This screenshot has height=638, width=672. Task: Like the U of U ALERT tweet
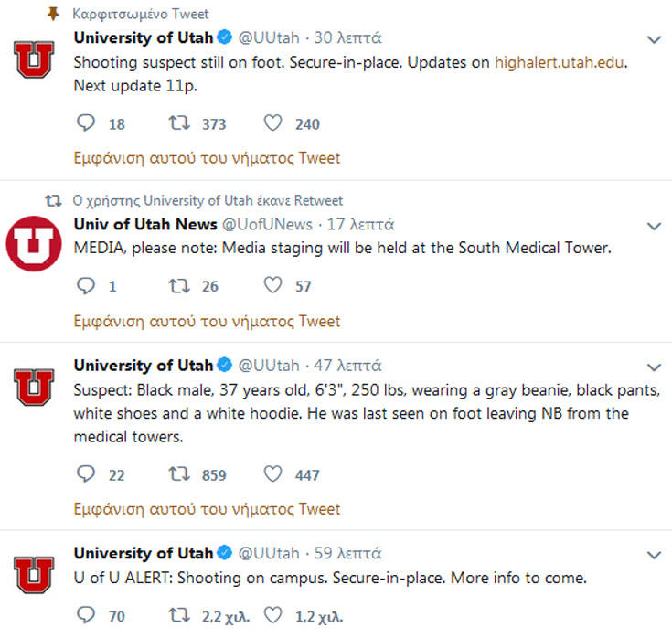(x=272, y=616)
